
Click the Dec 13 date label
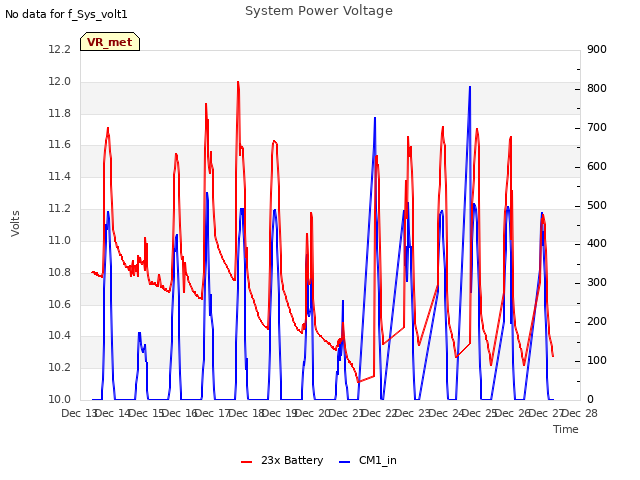[x=78, y=413]
